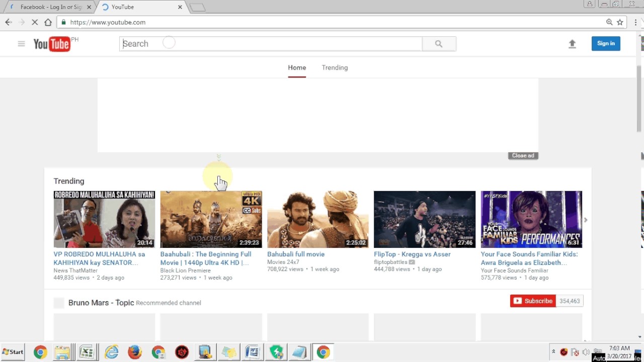
Task: Open Baahubali 4K video thumbnail
Action: coord(211,219)
